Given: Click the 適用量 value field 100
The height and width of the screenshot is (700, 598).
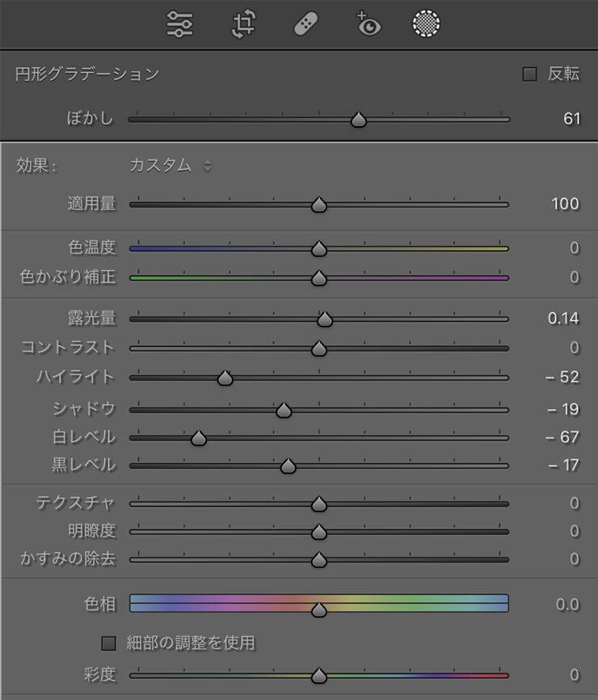Looking at the screenshot, I should click(566, 204).
